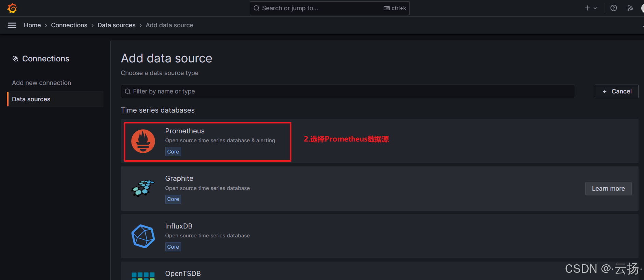Focus the Filter by name or type field
The image size is (644, 280).
point(348,91)
